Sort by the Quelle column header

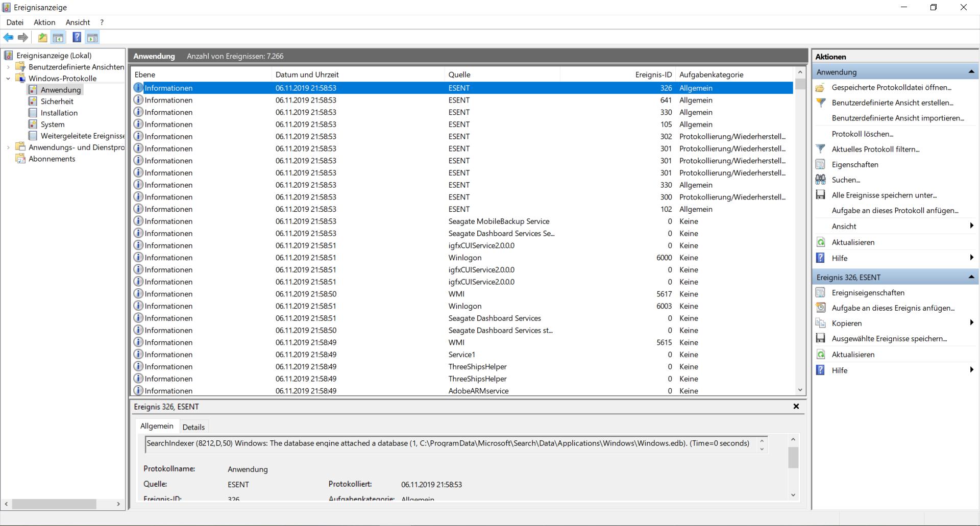(x=503, y=74)
